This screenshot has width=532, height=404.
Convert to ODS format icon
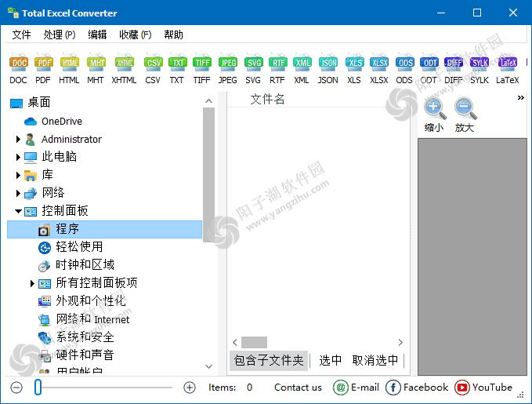(405, 63)
